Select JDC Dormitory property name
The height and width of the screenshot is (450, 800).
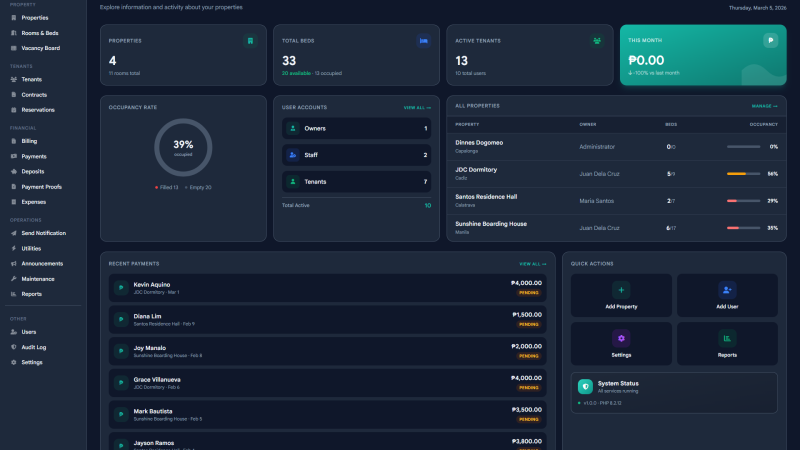[476, 170]
